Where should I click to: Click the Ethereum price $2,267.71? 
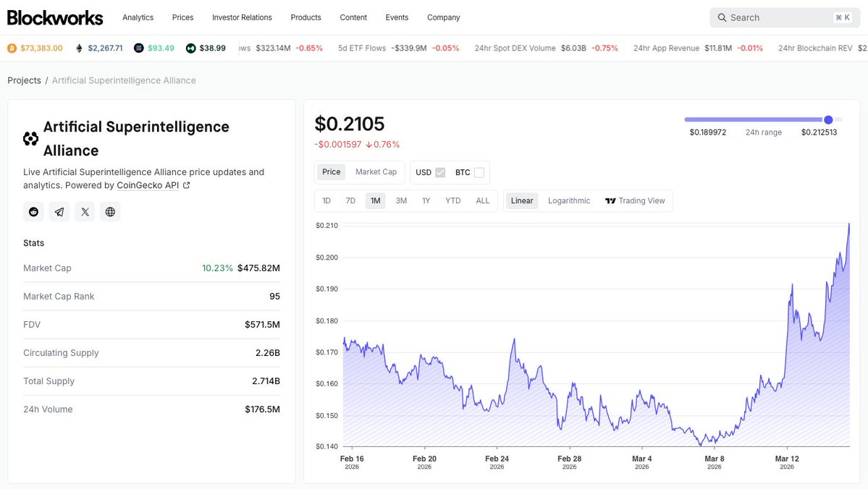coord(105,48)
